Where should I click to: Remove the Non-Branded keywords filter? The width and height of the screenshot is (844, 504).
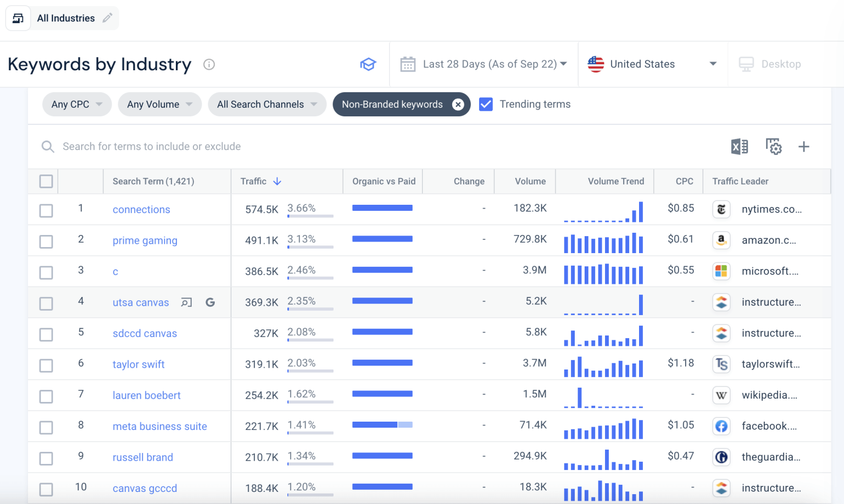[x=458, y=104]
